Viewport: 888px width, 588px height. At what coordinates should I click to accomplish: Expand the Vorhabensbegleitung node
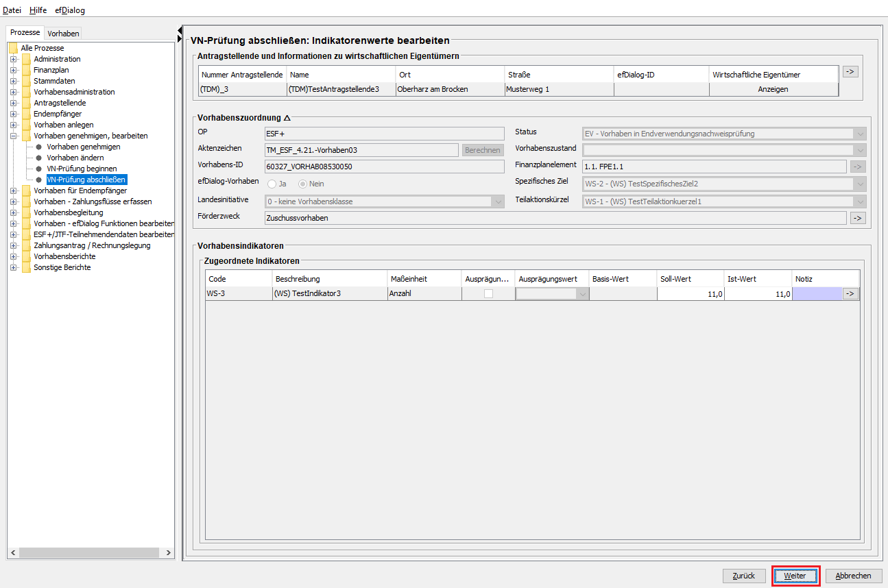coord(13,212)
